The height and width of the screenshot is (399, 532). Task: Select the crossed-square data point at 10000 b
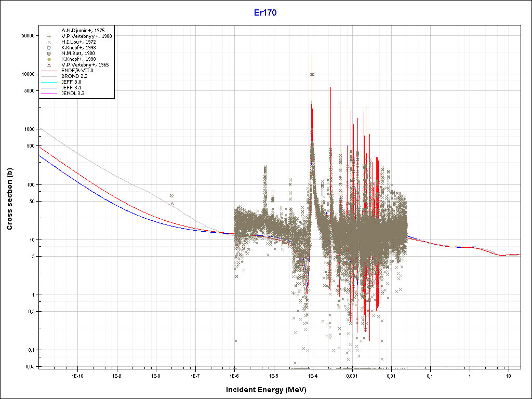(312, 74)
